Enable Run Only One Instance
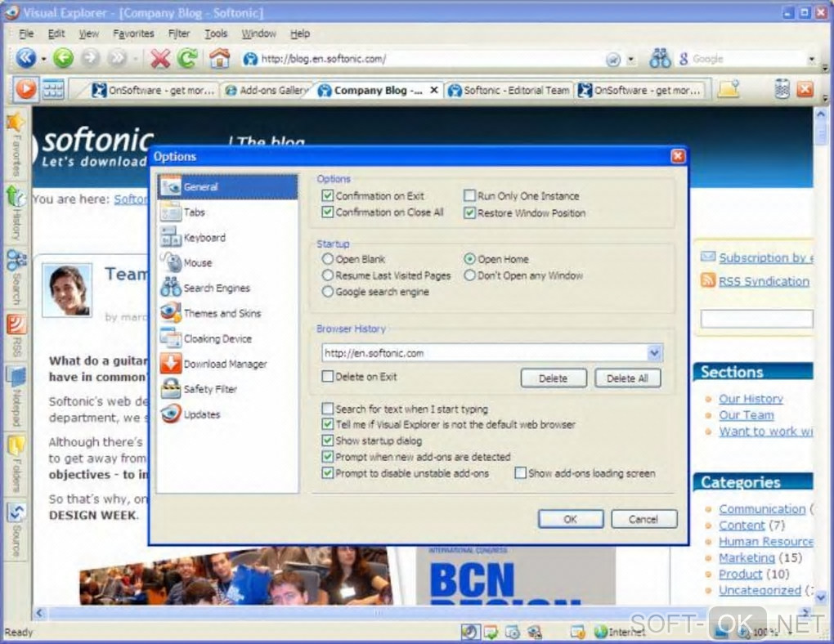The image size is (834, 644). [469, 195]
